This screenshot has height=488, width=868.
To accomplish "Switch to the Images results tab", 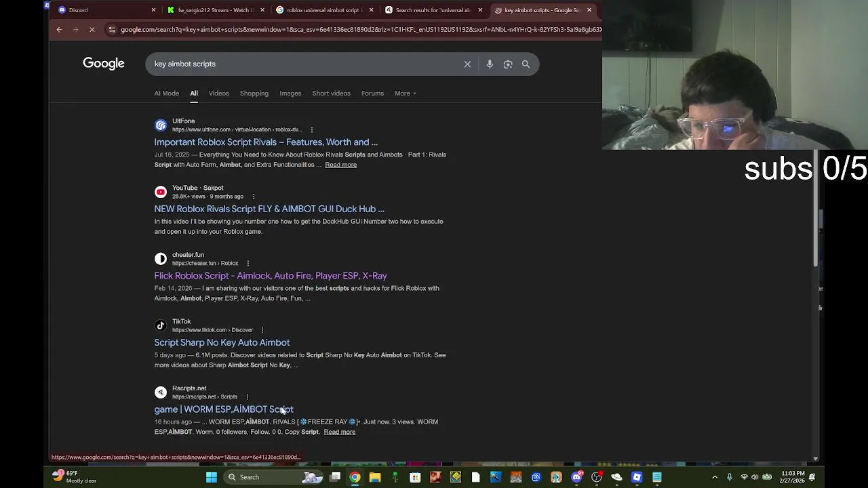I will tap(290, 93).
